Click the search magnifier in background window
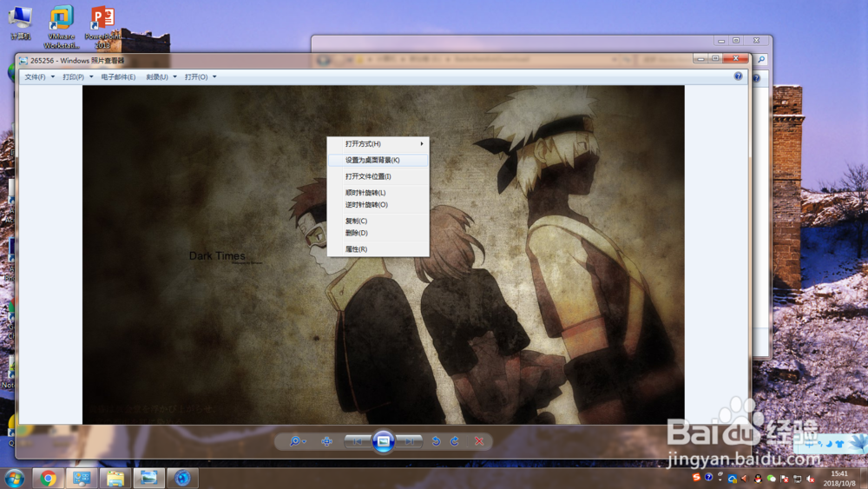868x489 pixels. pos(762,59)
